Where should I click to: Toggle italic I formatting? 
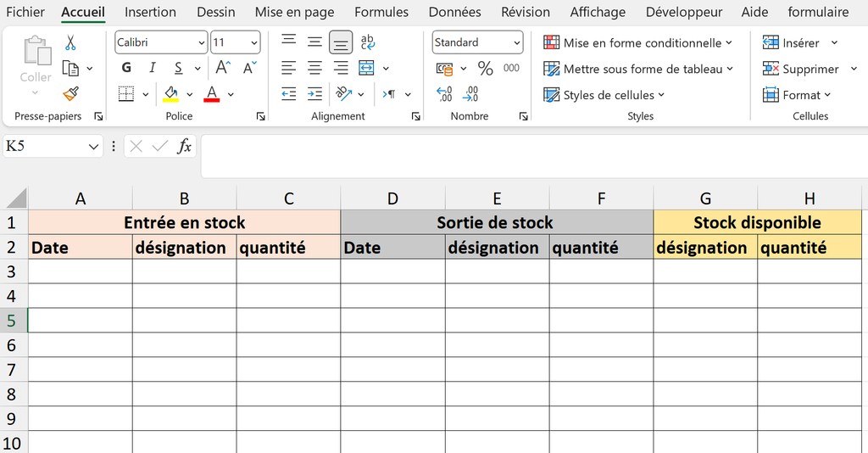point(153,68)
